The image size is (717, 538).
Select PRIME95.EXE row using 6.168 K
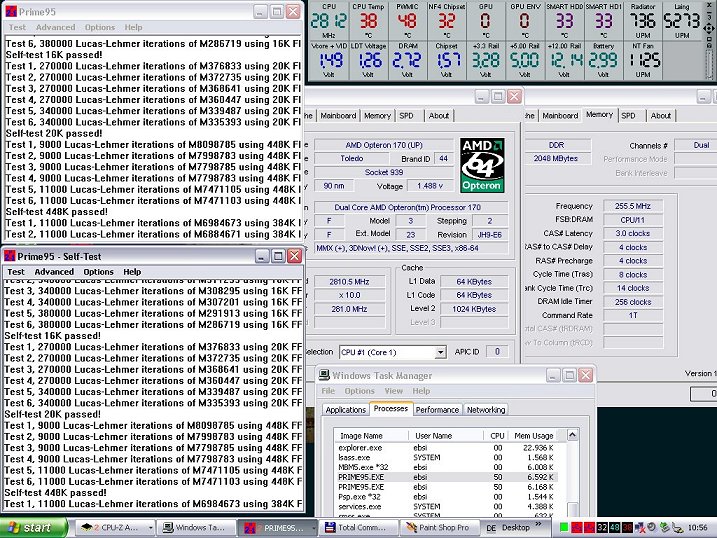446,487
